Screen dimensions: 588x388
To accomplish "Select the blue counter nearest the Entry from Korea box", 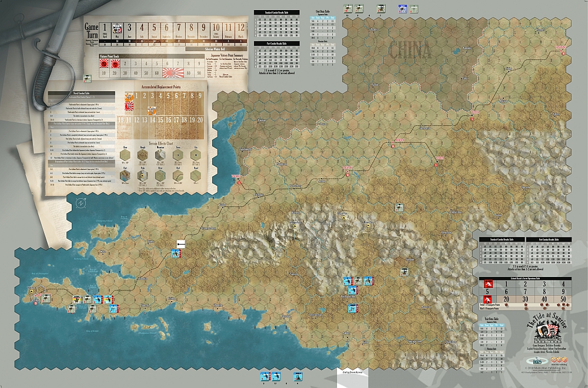I will pyautogui.click(x=298, y=376).
